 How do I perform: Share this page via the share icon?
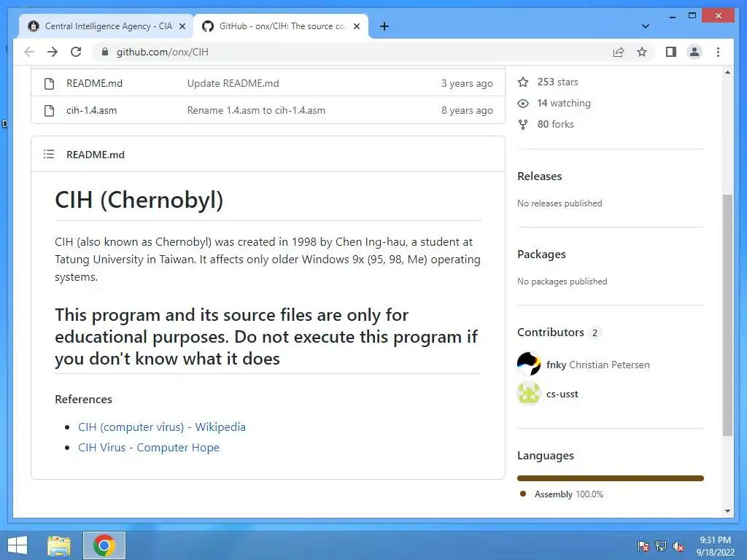pyautogui.click(x=619, y=52)
